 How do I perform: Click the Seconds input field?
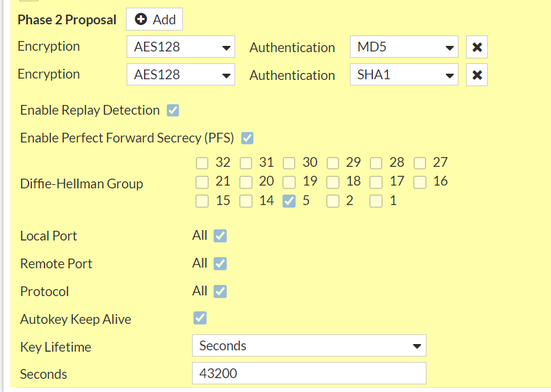[x=309, y=373]
